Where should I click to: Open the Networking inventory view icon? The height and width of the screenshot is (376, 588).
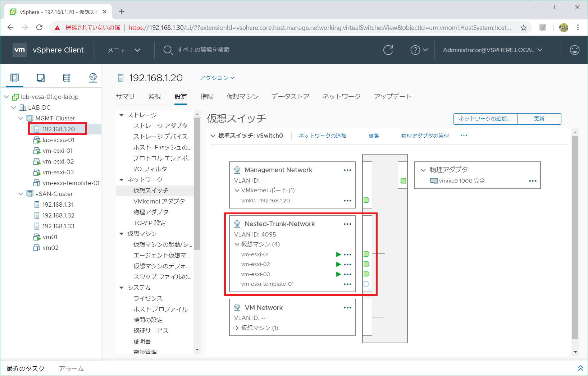click(x=93, y=78)
